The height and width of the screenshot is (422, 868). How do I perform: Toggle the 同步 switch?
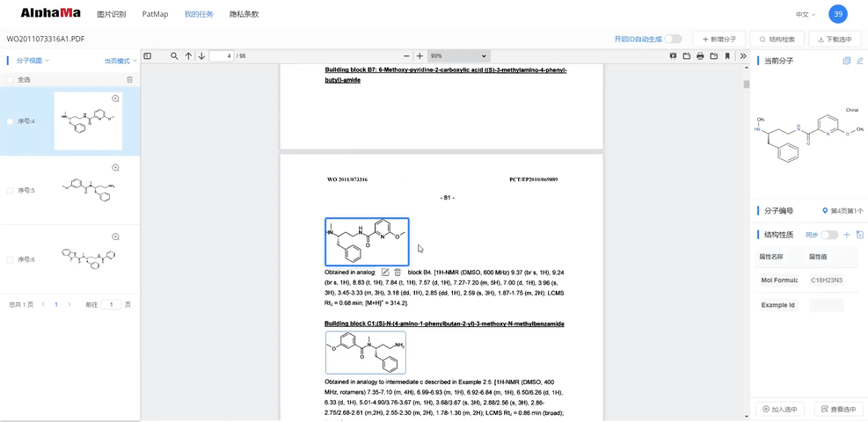[x=829, y=235]
